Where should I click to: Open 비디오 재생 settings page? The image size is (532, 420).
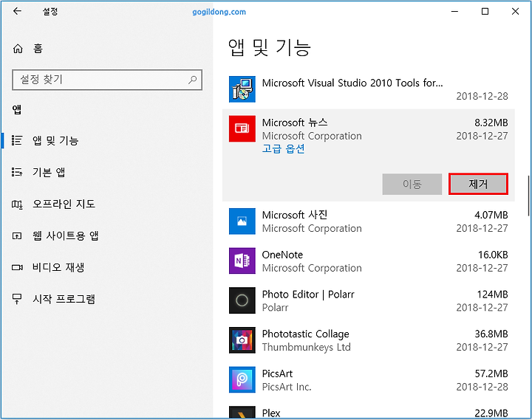click(x=58, y=267)
